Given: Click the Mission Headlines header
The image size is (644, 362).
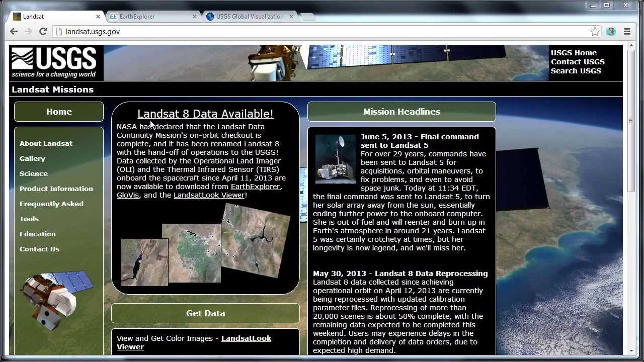Looking at the screenshot, I should click(401, 112).
